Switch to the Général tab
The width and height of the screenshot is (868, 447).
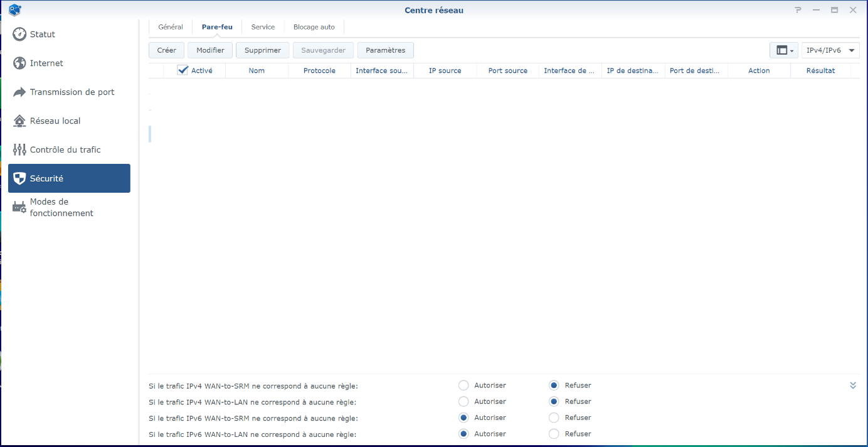coord(171,27)
